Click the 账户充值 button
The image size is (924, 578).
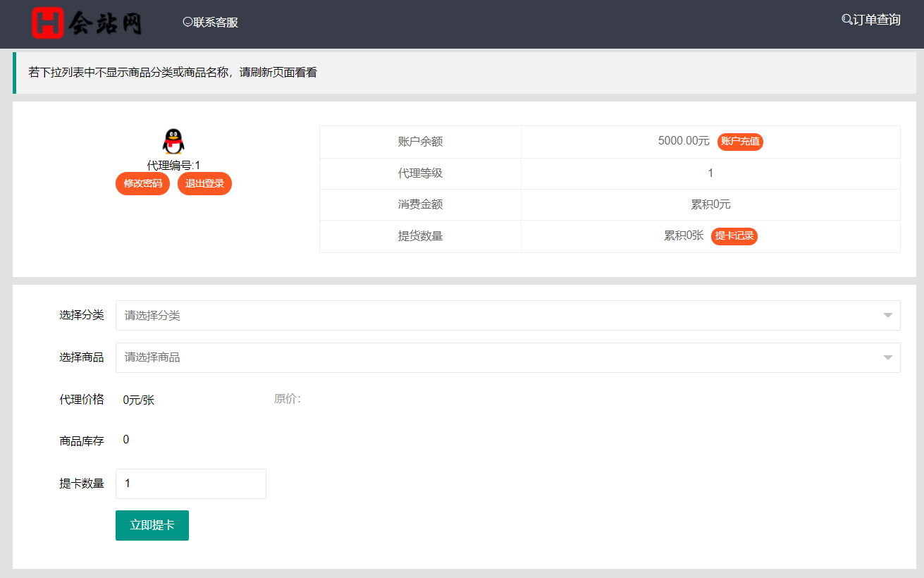point(740,141)
